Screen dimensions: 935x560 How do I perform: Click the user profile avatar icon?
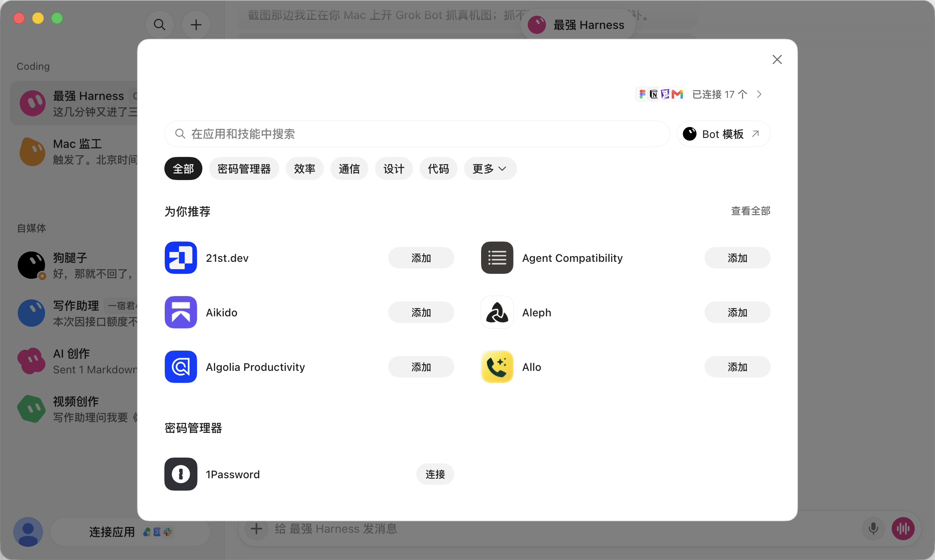click(x=28, y=532)
